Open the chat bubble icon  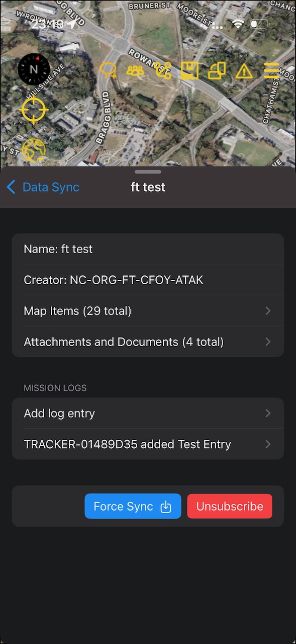[108, 70]
